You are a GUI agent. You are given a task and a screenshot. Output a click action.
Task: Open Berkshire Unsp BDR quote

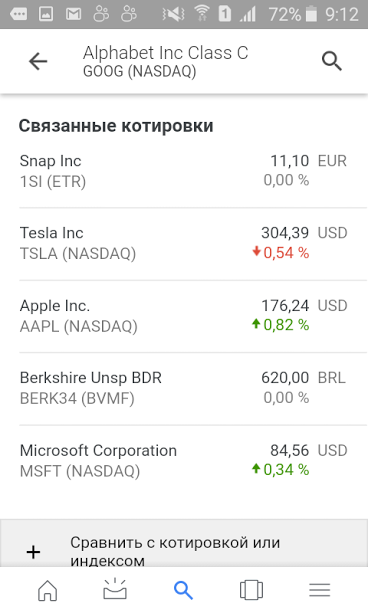[184, 388]
